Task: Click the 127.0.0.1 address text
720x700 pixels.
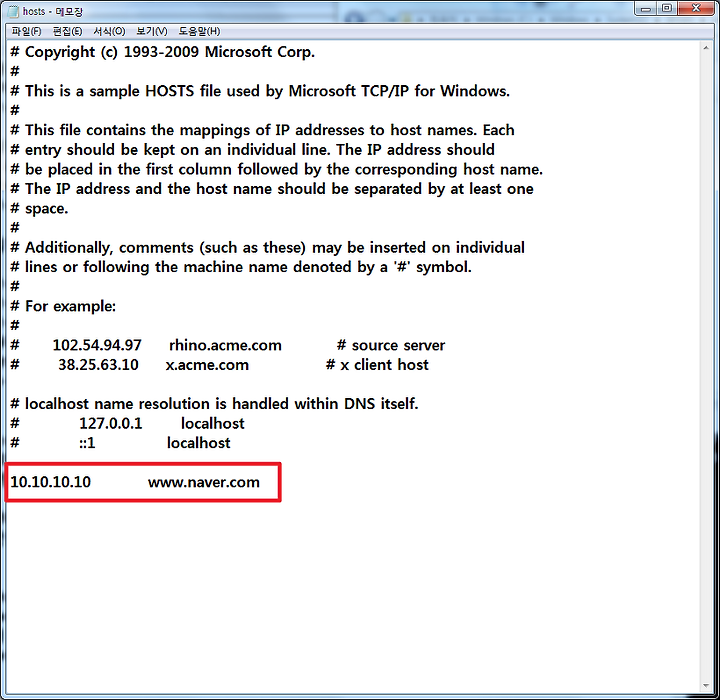Action: pyautogui.click(x=111, y=423)
